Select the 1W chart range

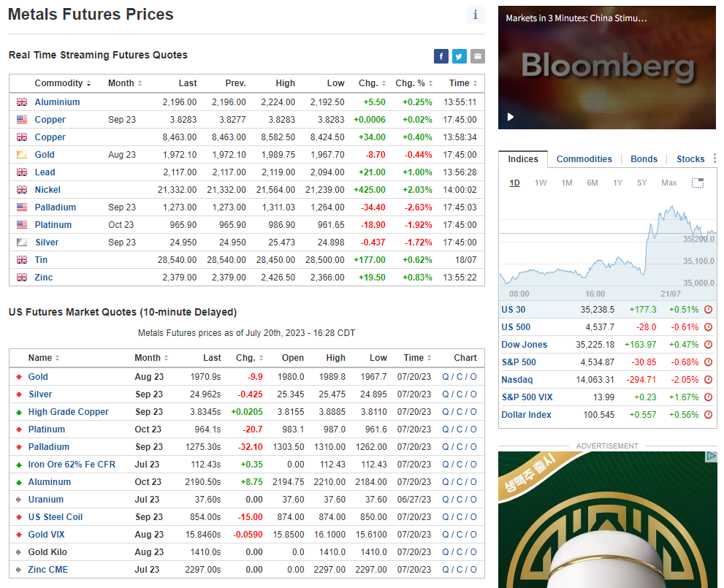click(540, 183)
